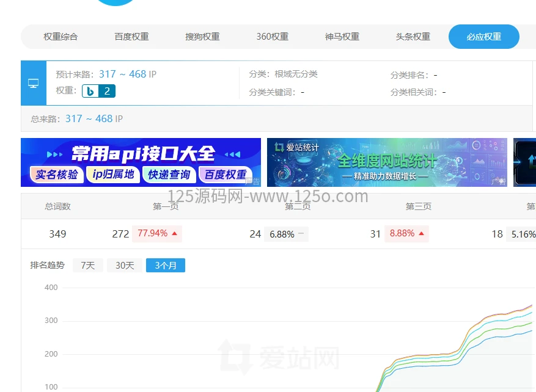The image size is (536, 392).
Task: Click second page count 24
Action: tap(255, 234)
